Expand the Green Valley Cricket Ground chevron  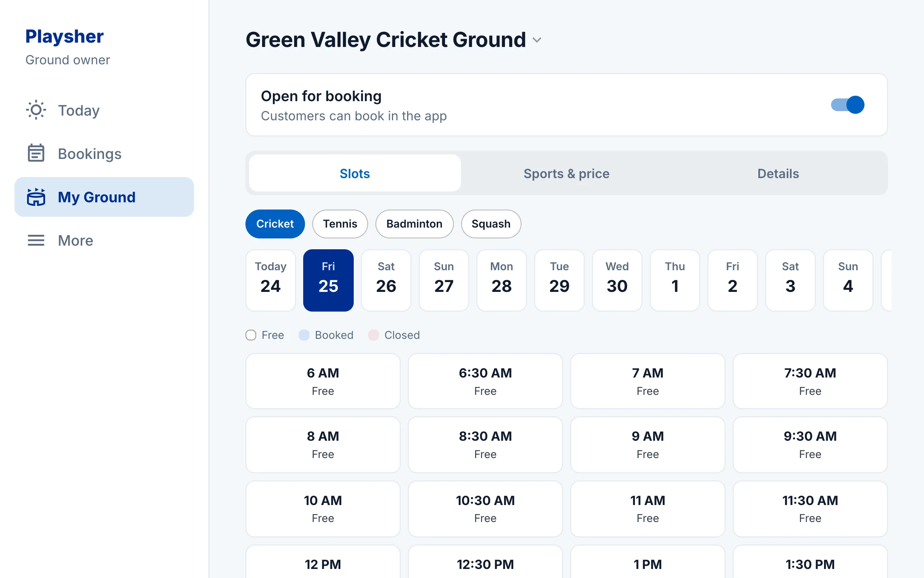coord(537,40)
